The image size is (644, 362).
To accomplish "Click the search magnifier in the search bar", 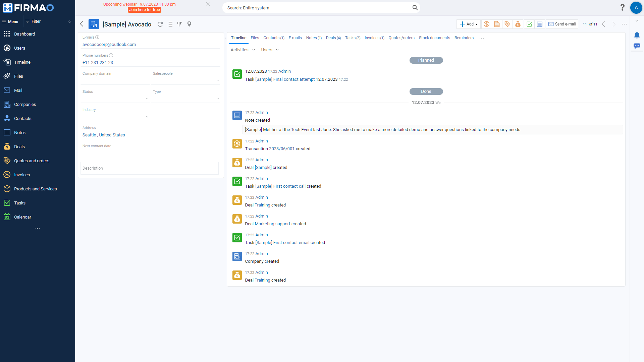I will coord(415,7).
